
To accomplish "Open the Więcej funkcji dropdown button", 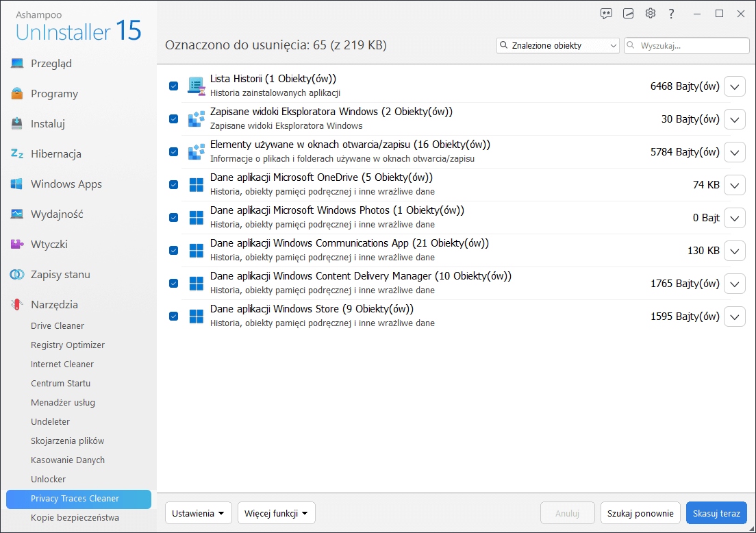I will pyautogui.click(x=276, y=513).
